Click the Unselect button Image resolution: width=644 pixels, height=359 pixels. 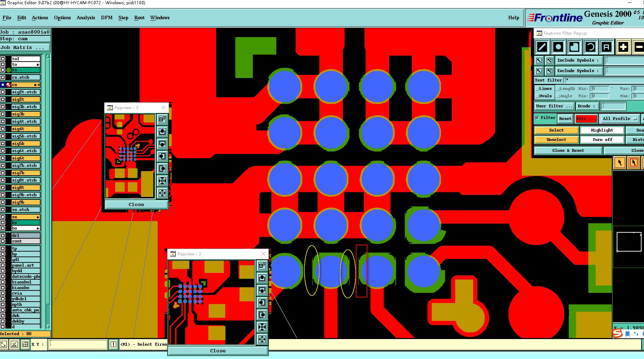point(556,140)
